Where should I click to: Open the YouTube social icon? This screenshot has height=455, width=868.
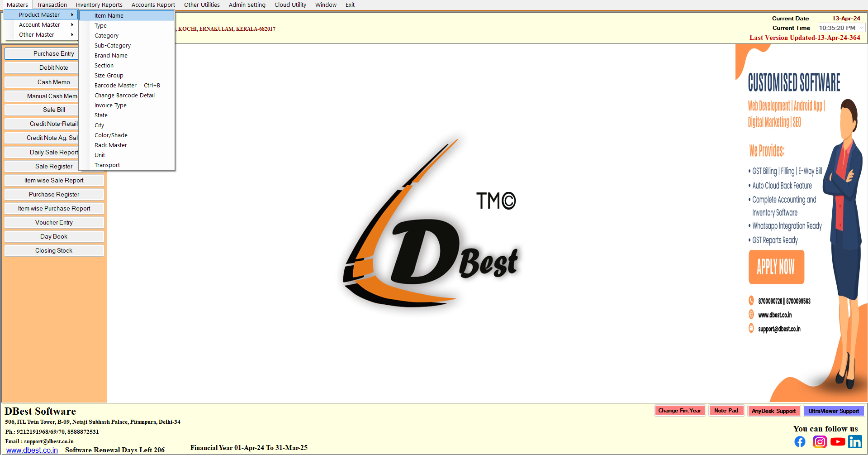(x=837, y=441)
